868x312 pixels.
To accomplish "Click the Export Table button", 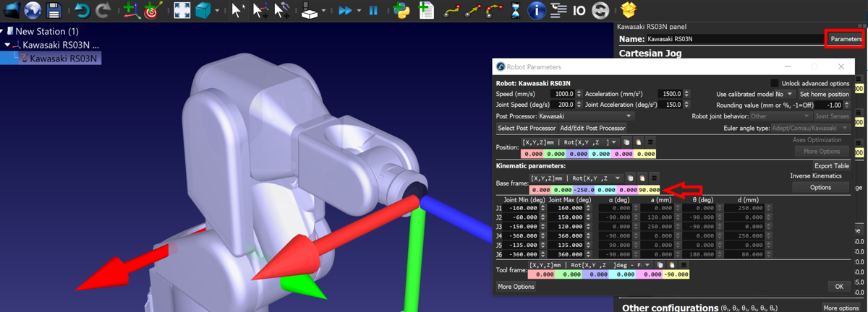I will (831, 166).
